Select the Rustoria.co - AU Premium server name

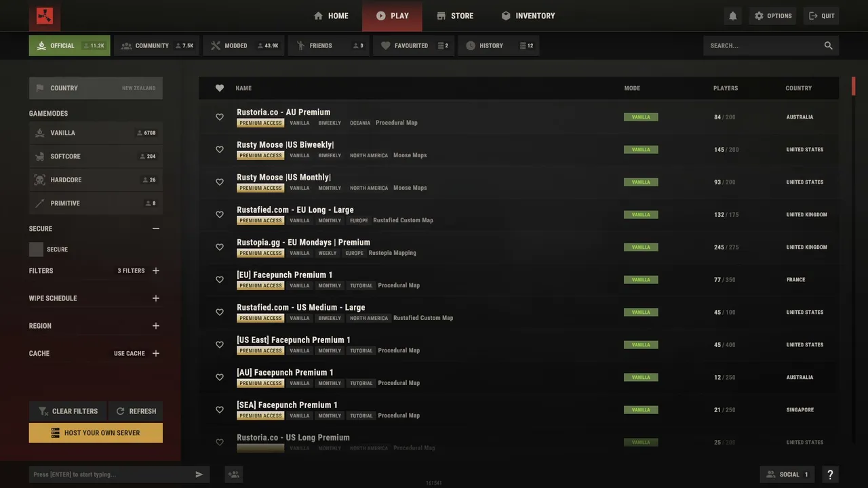pos(283,113)
